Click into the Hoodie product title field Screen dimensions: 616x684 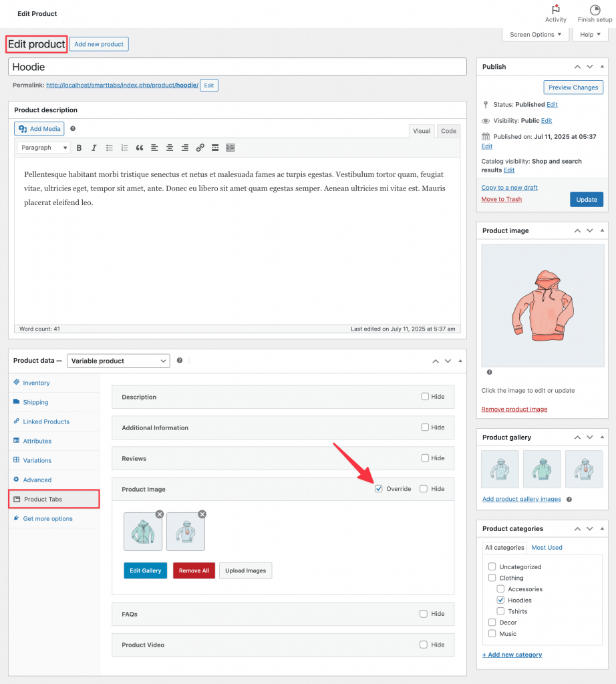pyautogui.click(x=237, y=67)
